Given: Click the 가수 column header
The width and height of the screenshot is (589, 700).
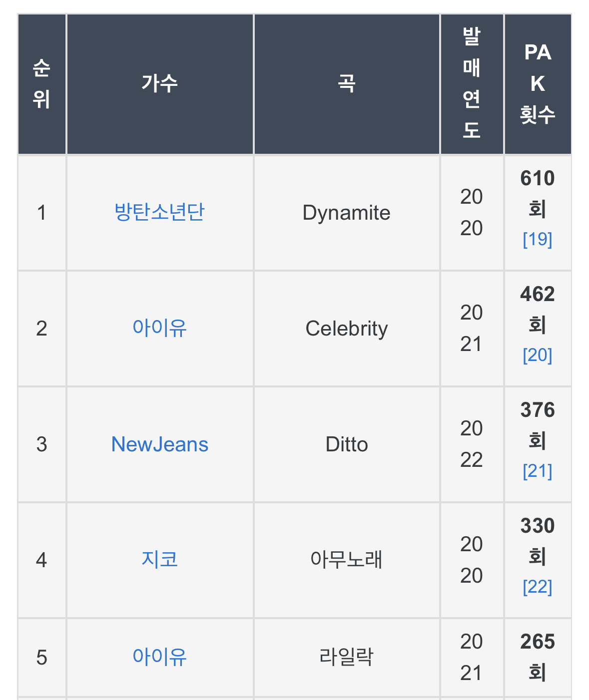Looking at the screenshot, I should [x=160, y=84].
